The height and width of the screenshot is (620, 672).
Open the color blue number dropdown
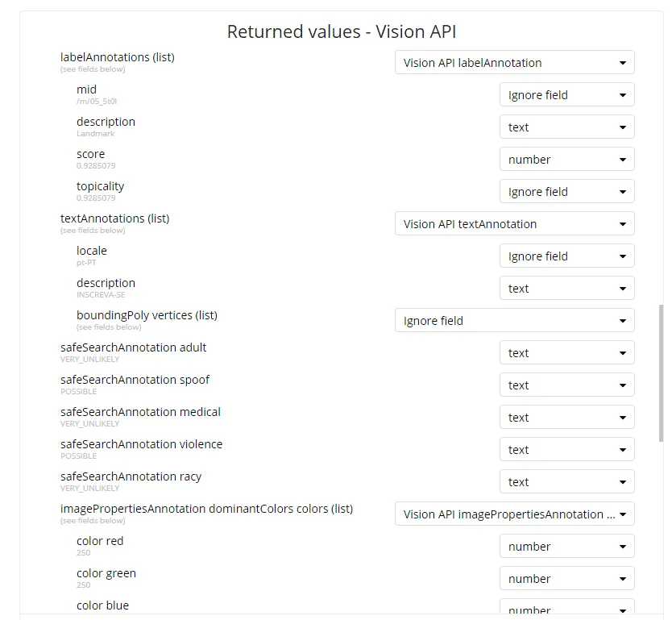(566, 609)
